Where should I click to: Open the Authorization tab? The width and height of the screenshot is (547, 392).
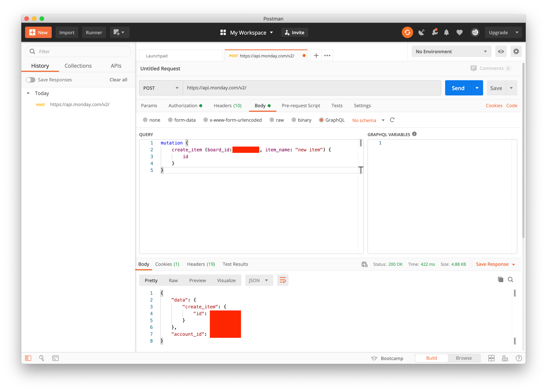[185, 106]
